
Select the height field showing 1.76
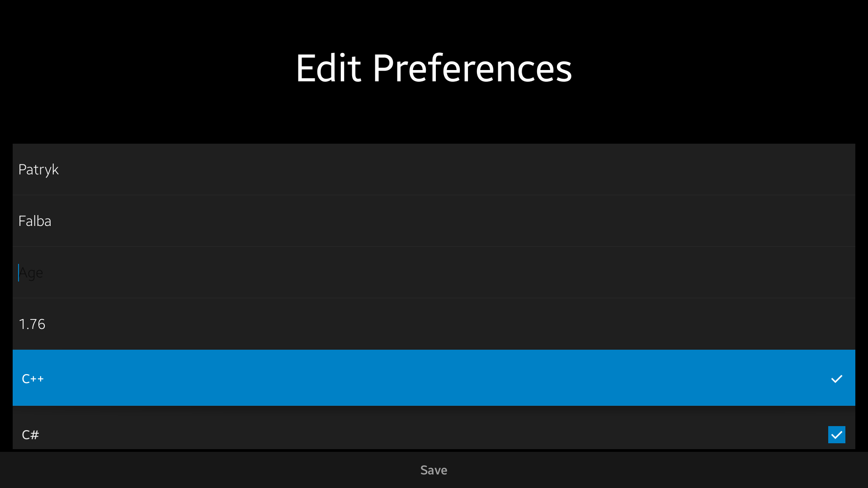(434, 324)
